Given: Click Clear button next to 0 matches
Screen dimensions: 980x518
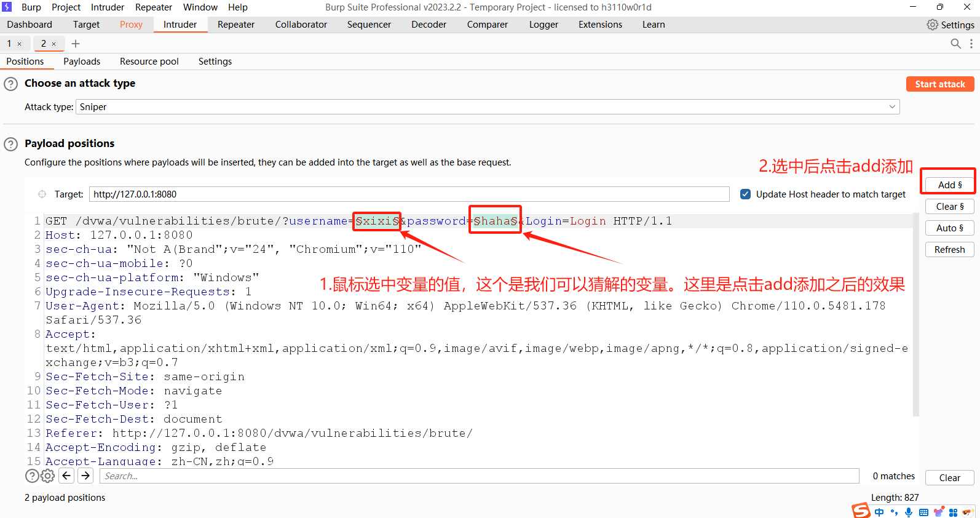Looking at the screenshot, I should [950, 478].
